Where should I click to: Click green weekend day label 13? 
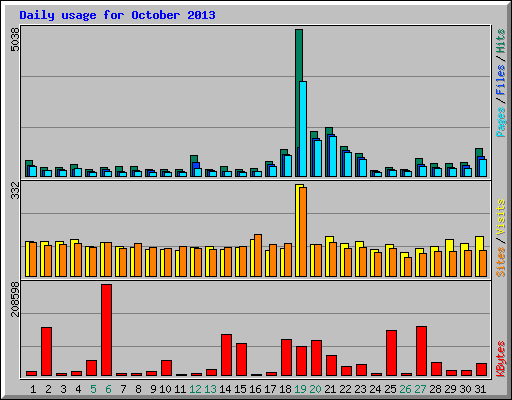point(210,389)
